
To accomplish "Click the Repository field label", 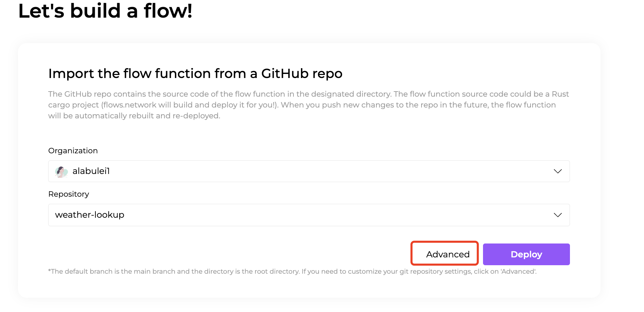I will (x=69, y=194).
